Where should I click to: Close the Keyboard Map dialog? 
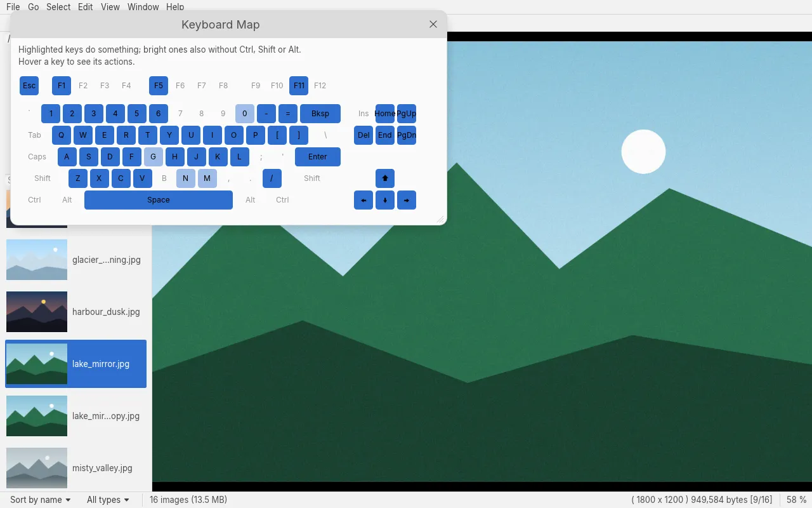(x=433, y=24)
